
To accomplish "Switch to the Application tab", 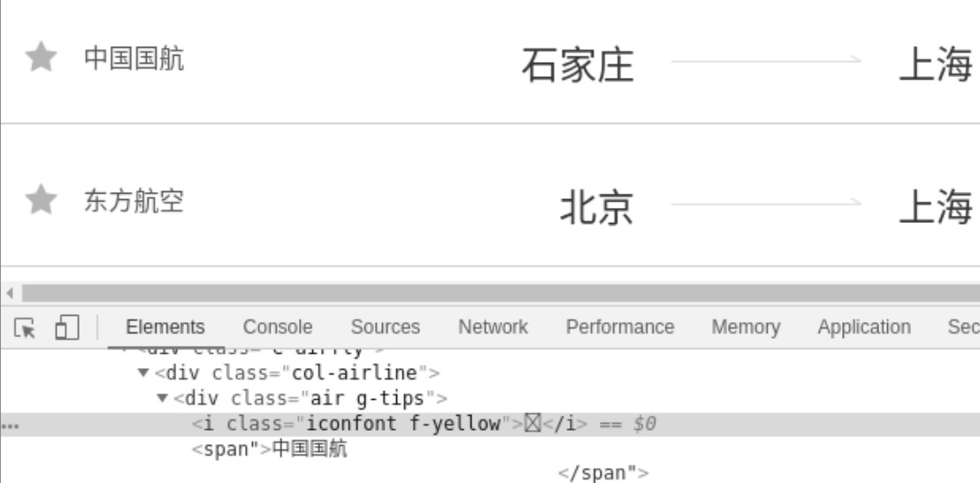I will tap(864, 326).
